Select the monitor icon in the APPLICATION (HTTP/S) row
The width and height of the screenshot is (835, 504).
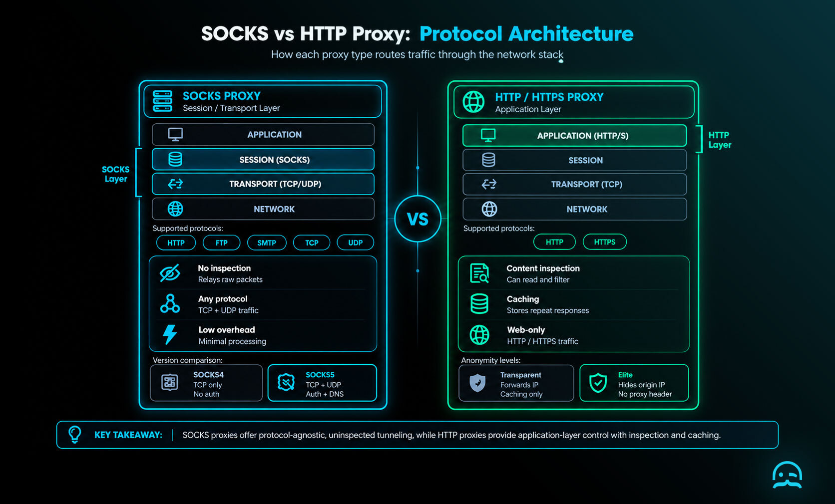(x=488, y=135)
